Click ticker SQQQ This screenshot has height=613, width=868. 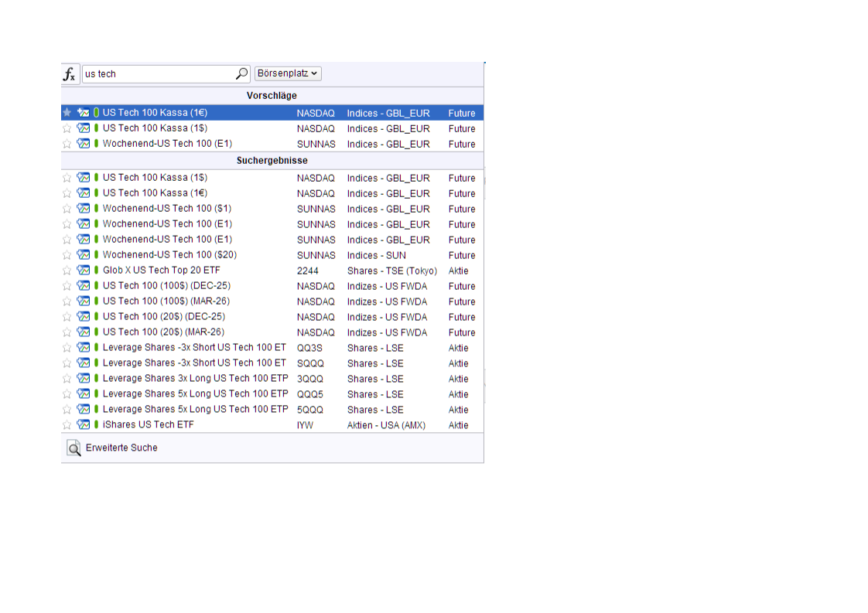click(x=310, y=363)
